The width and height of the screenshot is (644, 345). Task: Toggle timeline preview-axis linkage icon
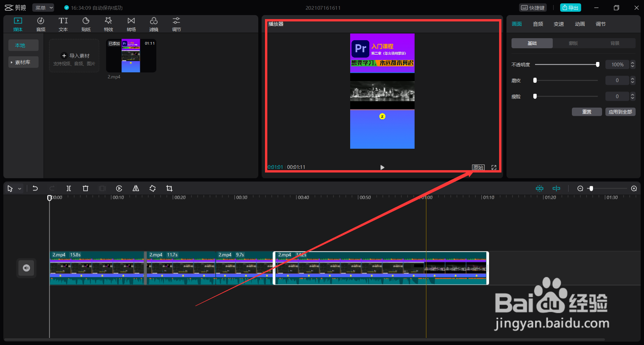click(556, 189)
